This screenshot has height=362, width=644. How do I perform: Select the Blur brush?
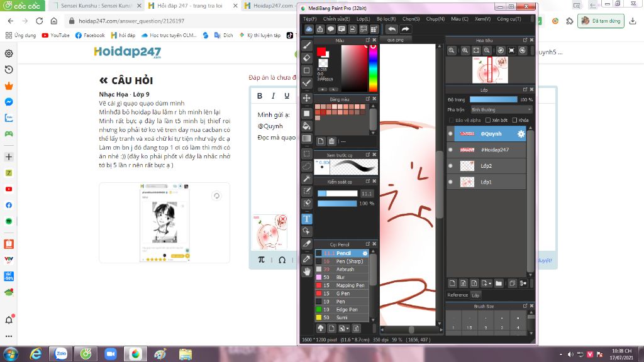coord(341,277)
